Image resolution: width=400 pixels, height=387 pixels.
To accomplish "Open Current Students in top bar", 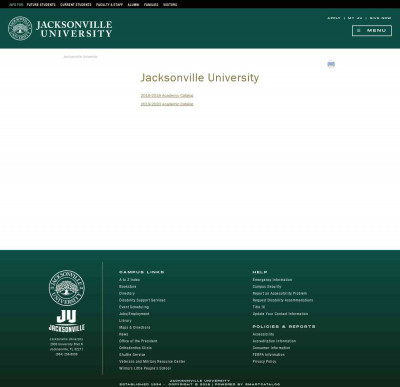I will [x=76, y=5].
